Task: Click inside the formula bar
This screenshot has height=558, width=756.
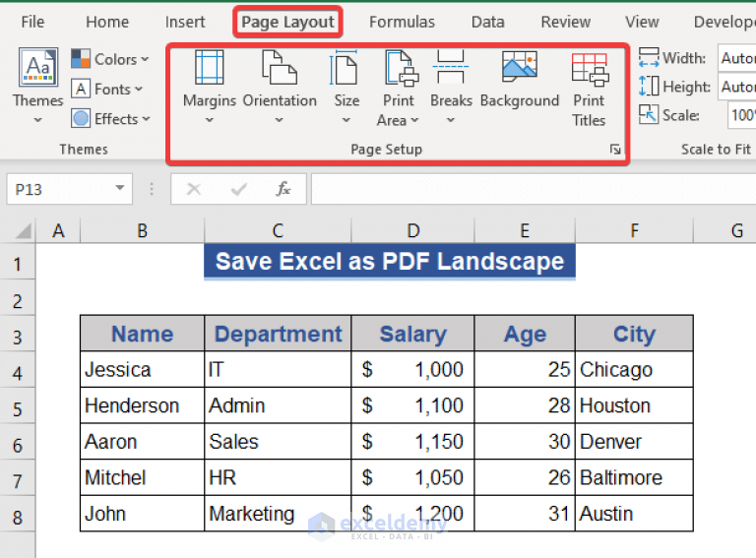Action: [x=534, y=189]
